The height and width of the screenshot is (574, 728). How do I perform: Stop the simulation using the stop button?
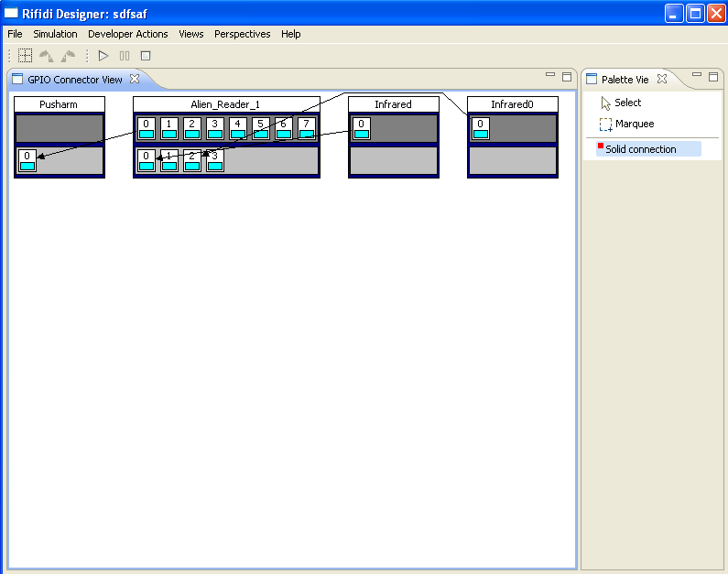[146, 56]
